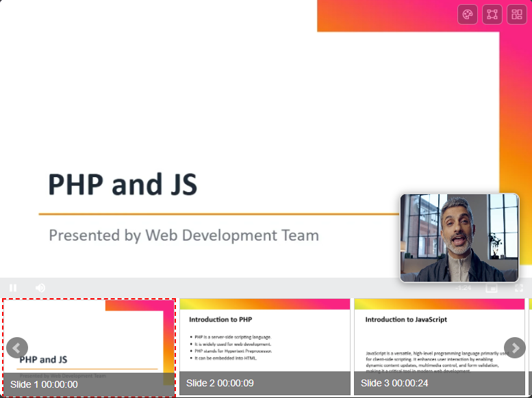Screen dimensions: 532x398
Task: Click the Slide 2 00:00:09 caption
Action: click(220, 383)
